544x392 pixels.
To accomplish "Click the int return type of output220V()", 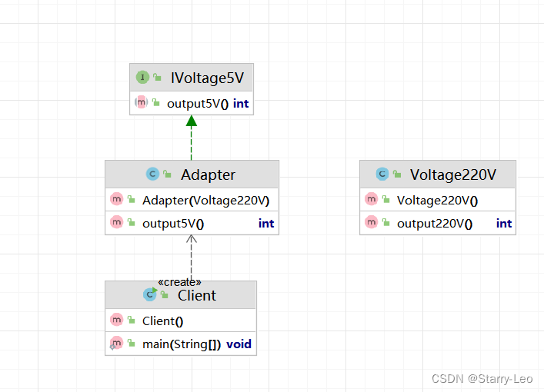I will [x=504, y=224].
